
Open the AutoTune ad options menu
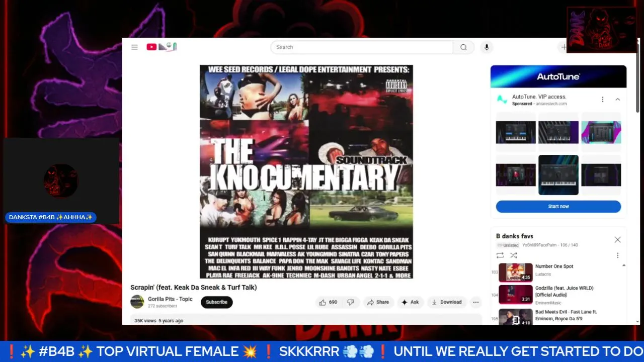point(602,100)
